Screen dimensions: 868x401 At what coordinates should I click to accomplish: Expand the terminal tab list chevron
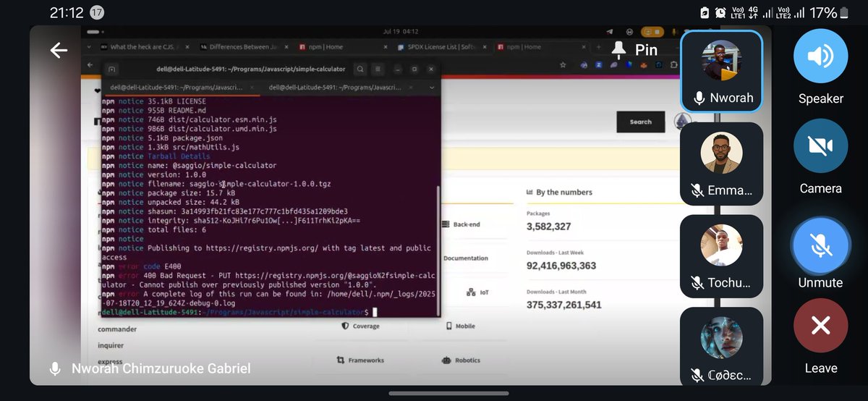click(431, 87)
